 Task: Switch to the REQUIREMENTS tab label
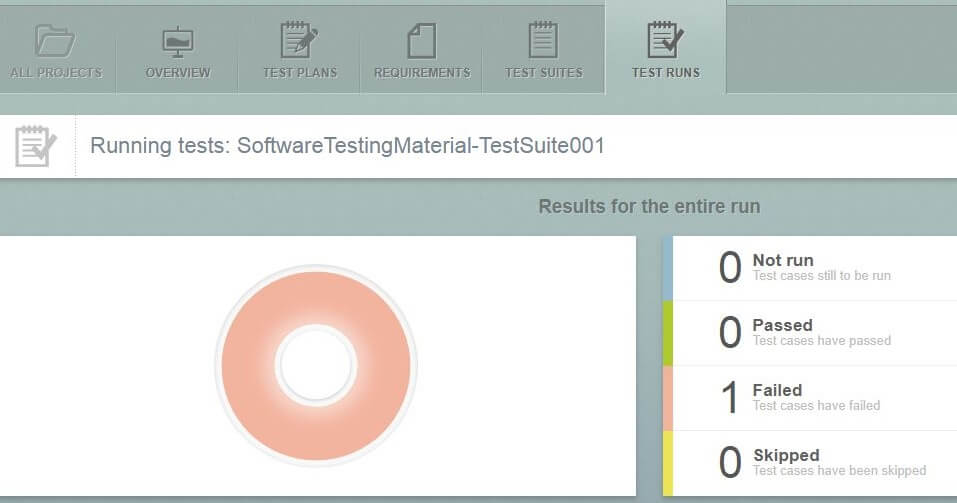point(422,73)
